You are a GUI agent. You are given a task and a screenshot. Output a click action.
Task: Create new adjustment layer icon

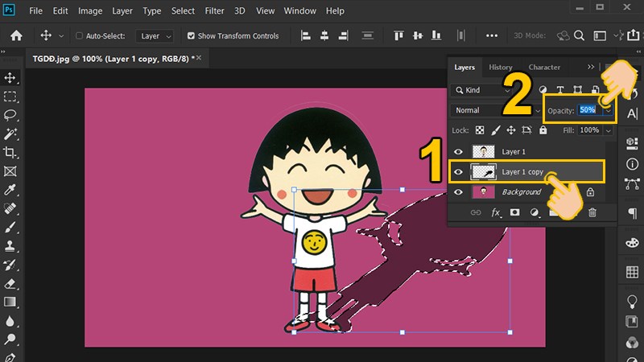pyautogui.click(x=534, y=212)
